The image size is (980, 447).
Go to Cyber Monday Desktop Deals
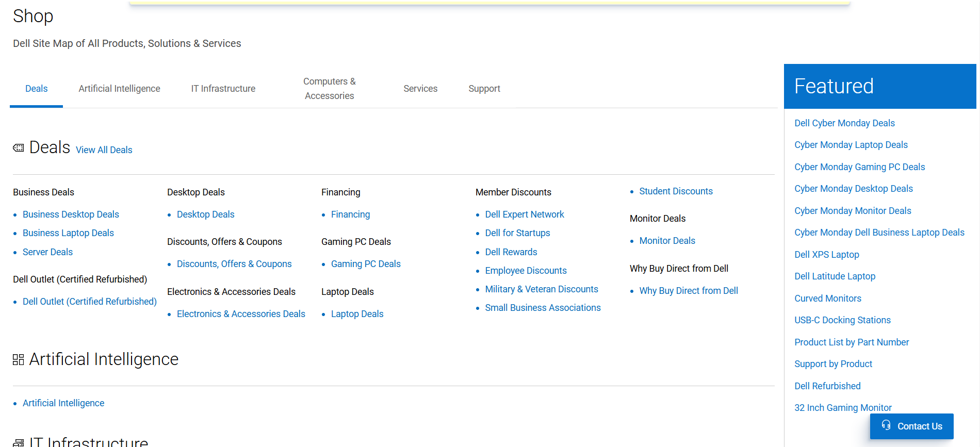pyautogui.click(x=854, y=189)
